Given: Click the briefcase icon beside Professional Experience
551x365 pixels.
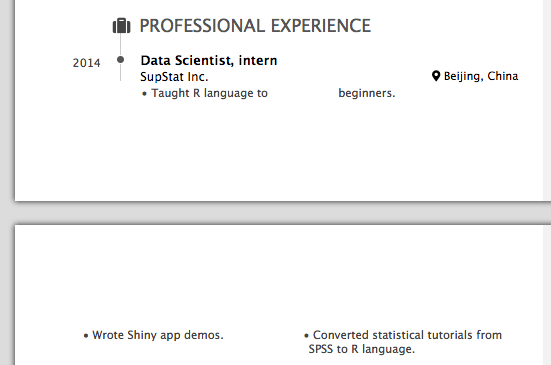Looking at the screenshot, I should (x=122, y=26).
